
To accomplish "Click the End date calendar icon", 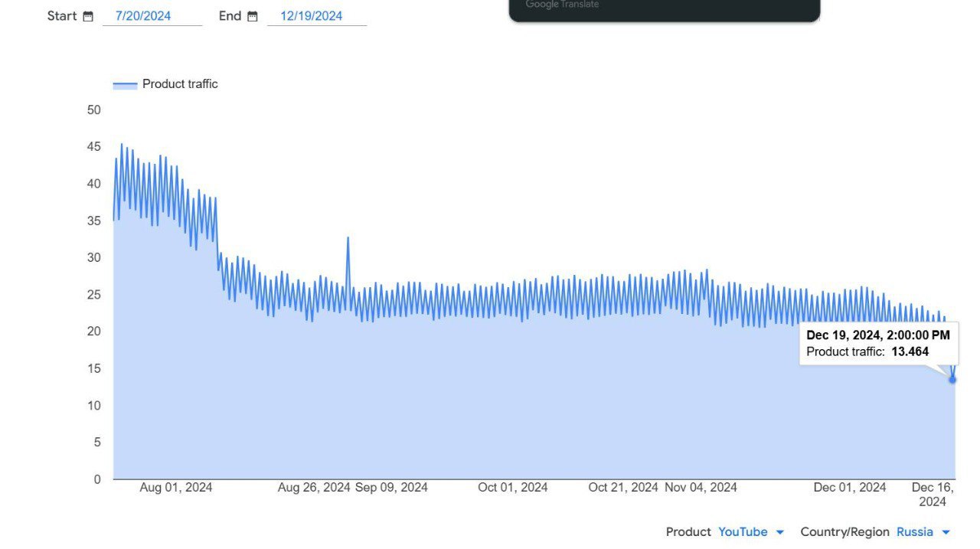I will tap(253, 16).
